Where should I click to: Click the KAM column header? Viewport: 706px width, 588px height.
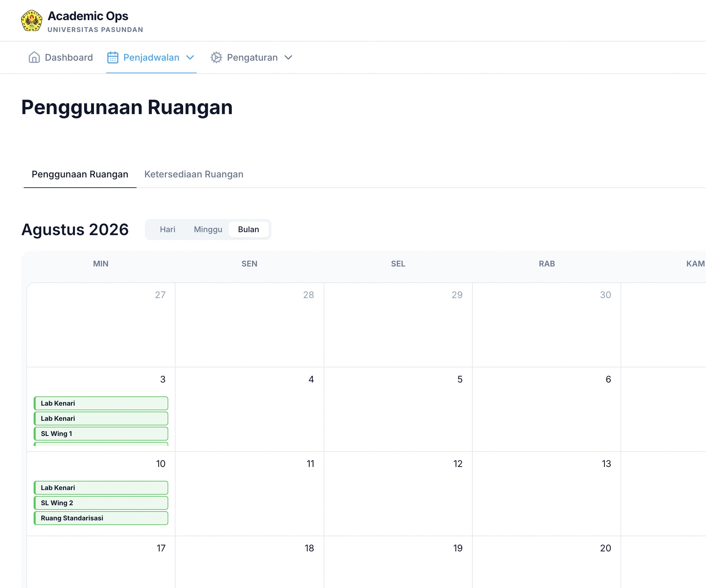click(695, 264)
